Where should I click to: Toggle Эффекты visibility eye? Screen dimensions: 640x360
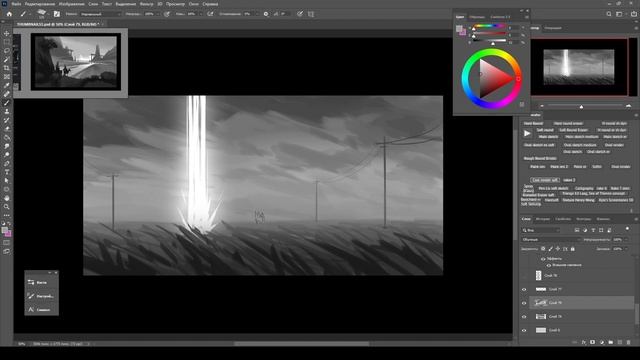tap(543, 259)
